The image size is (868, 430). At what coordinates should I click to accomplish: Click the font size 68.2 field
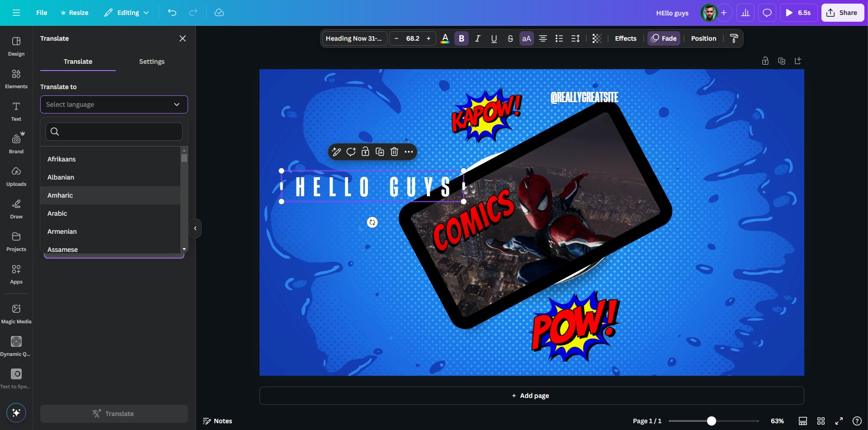point(413,38)
